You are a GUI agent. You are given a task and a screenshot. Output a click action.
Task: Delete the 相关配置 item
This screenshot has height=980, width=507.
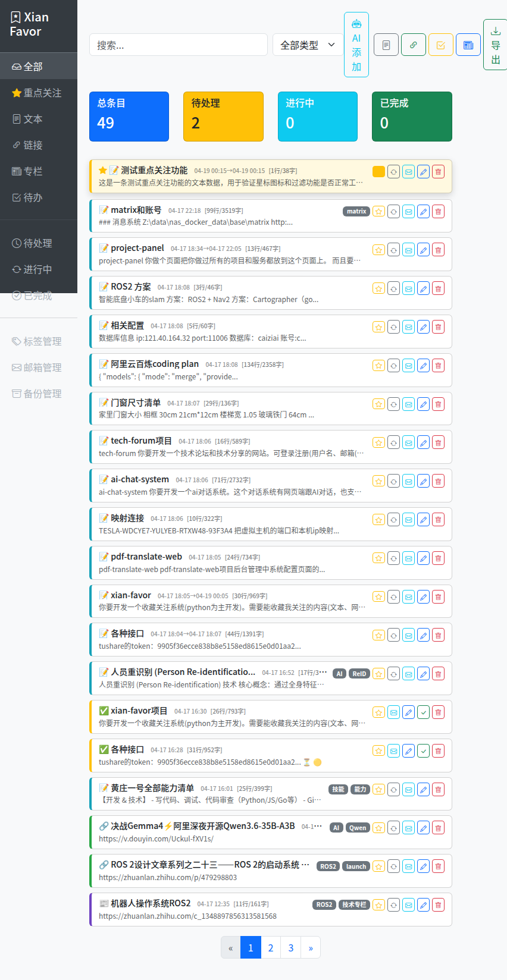(438, 326)
